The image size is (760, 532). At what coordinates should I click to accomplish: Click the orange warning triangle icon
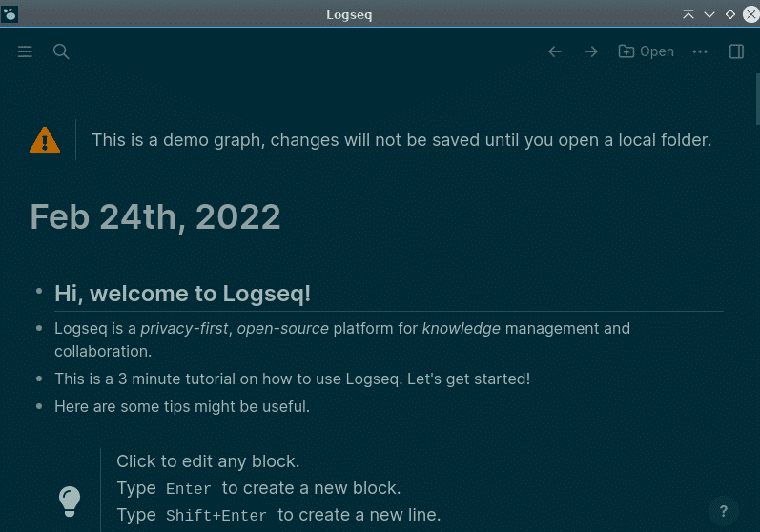[45, 140]
